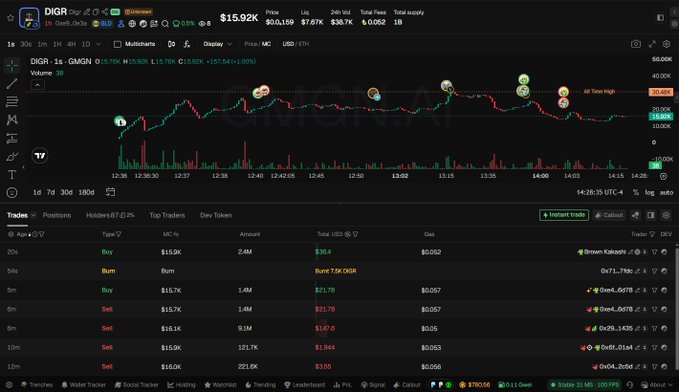Select the 30s timeframe

point(26,44)
